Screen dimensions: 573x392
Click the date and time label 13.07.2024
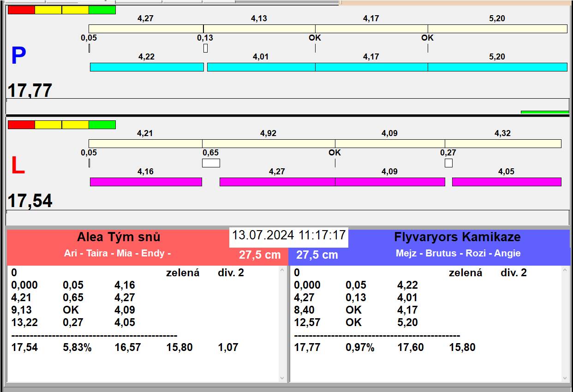(288, 235)
